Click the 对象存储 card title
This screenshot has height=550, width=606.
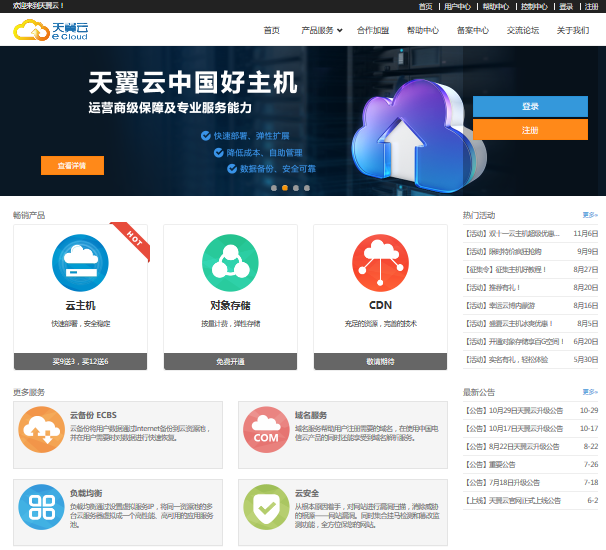tap(230, 305)
